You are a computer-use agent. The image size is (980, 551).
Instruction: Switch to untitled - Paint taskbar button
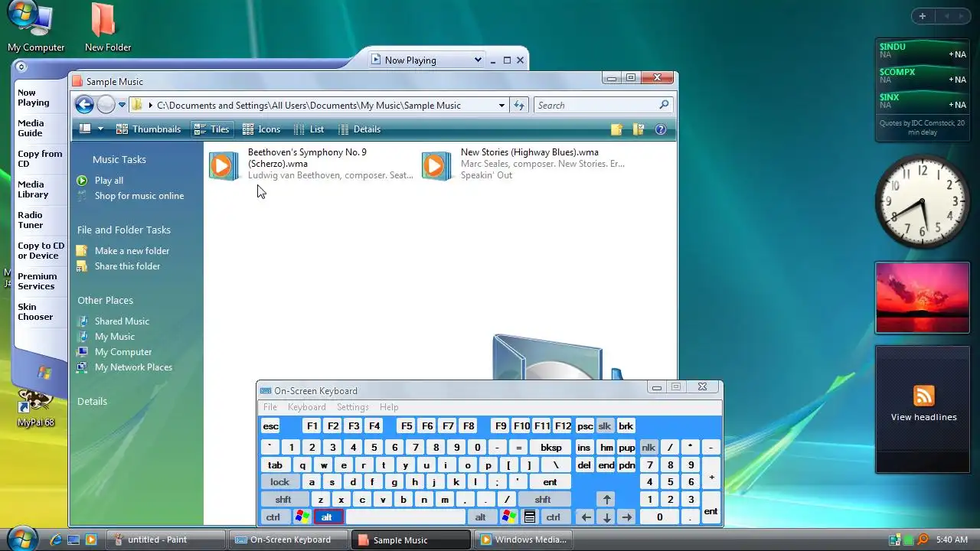click(x=165, y=540)
